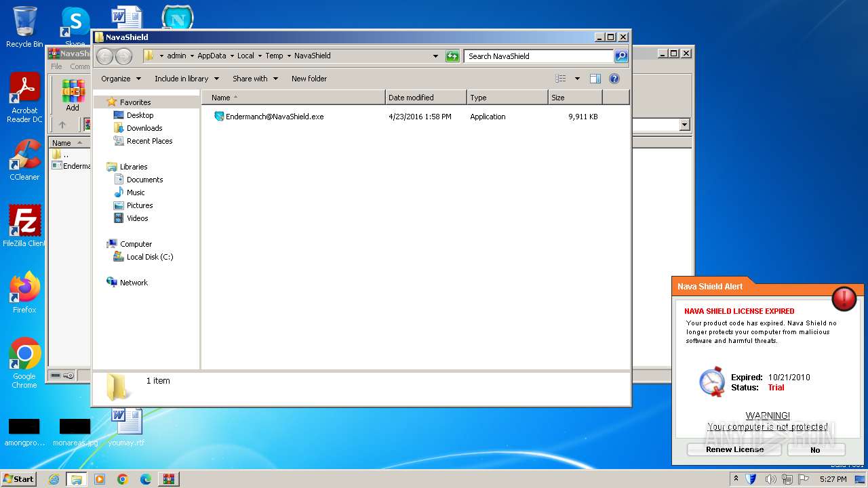Image resolution: width=868 pixels, height=488 pixels.
Task: Click the volume tray icon
Action: (770, 479)
